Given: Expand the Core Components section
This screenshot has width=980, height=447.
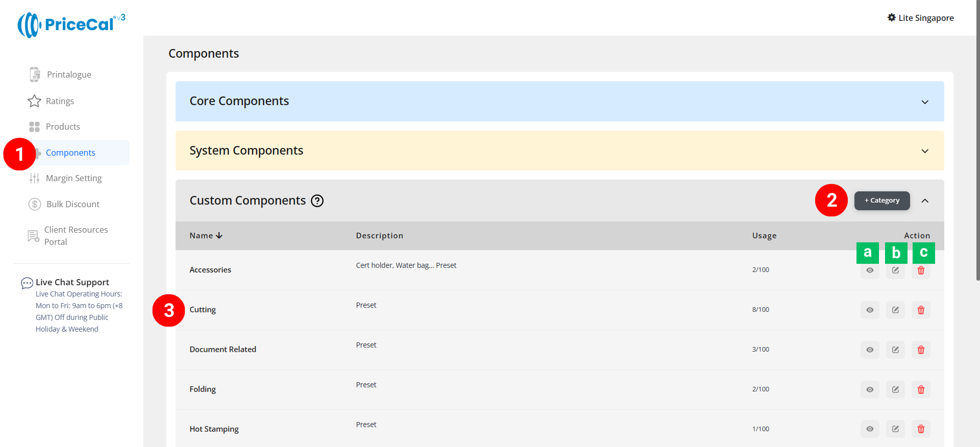Looking at the screenshot, I should (x=924, y=102).
